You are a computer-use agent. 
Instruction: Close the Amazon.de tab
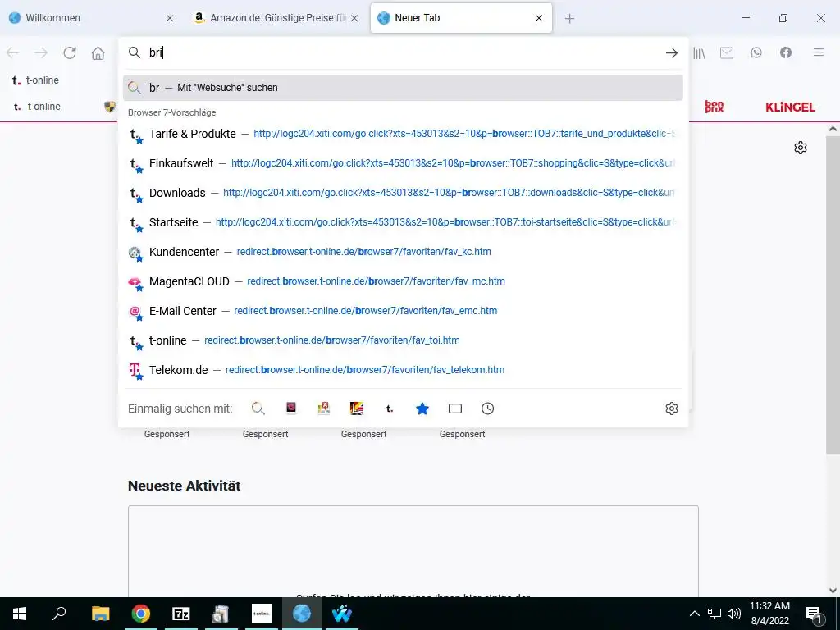pyautogui.click(x=354, y=18)
